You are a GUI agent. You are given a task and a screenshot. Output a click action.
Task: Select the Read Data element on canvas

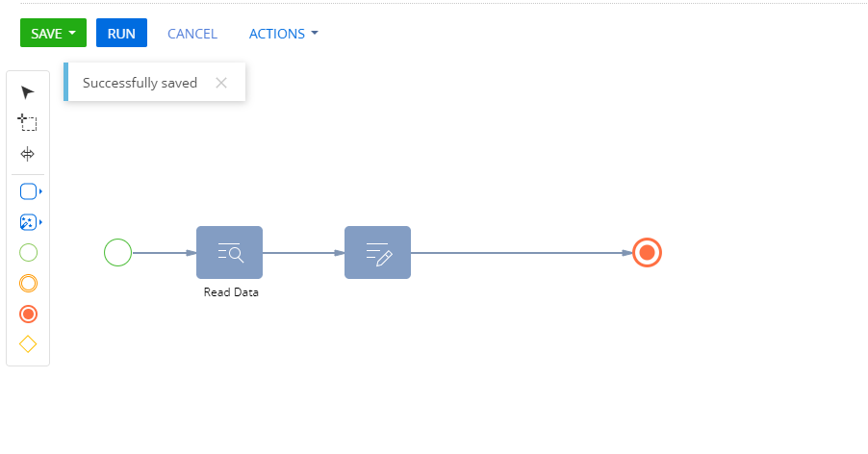[229, 252]
